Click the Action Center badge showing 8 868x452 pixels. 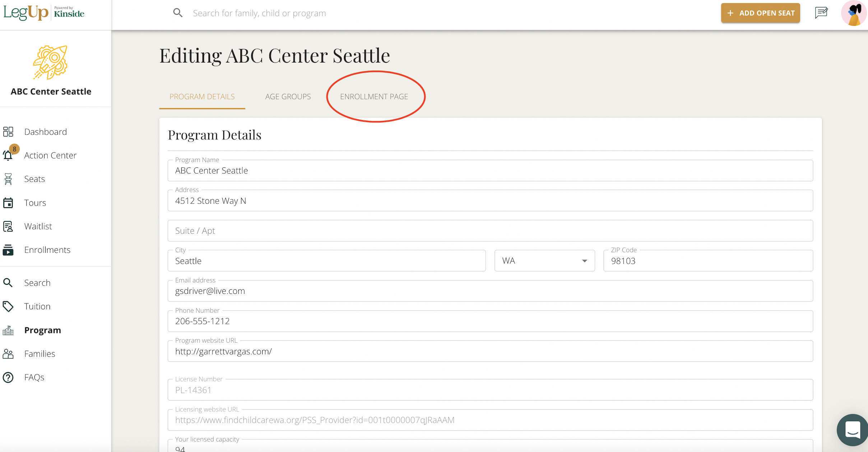pos(14,149)
